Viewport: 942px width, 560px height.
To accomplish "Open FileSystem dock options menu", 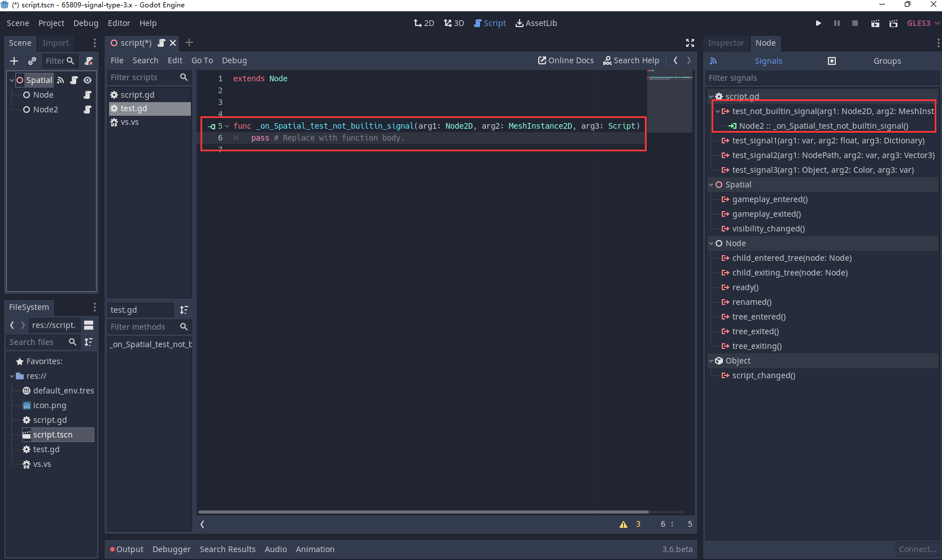I will click(94, 307).
